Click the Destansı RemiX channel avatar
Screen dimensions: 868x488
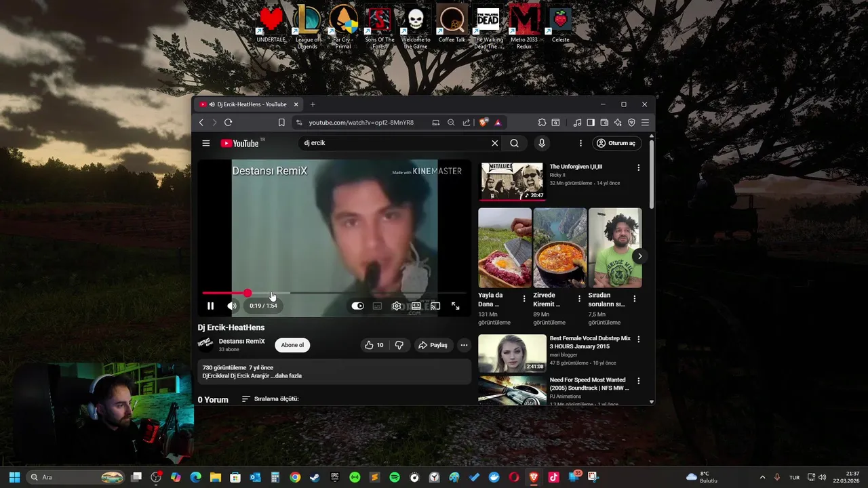click(205, 344)
